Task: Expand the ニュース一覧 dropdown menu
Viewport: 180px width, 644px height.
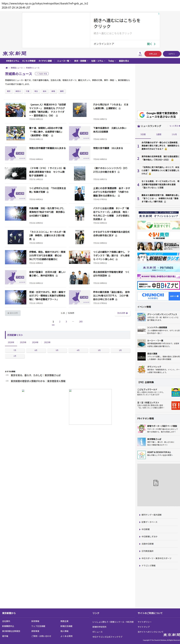Action: [64, 61]
